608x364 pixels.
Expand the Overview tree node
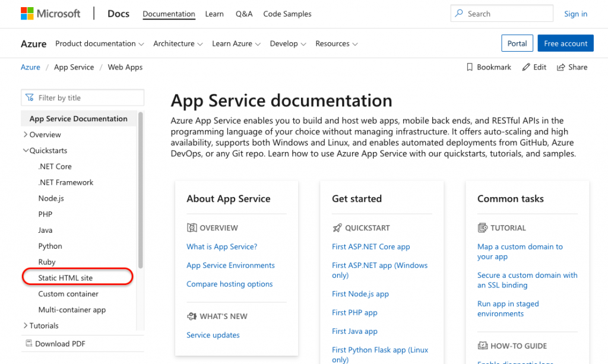(x=26, y=135)
